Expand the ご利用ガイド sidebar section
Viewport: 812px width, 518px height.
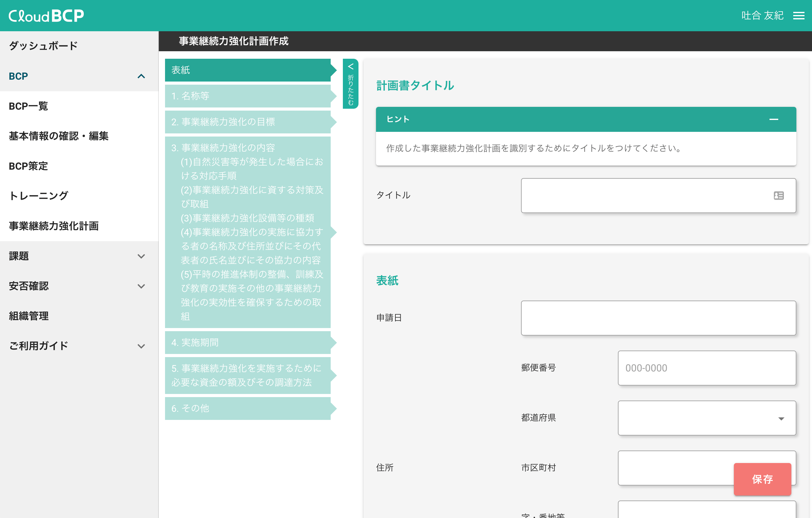click(x=141, y=346)
